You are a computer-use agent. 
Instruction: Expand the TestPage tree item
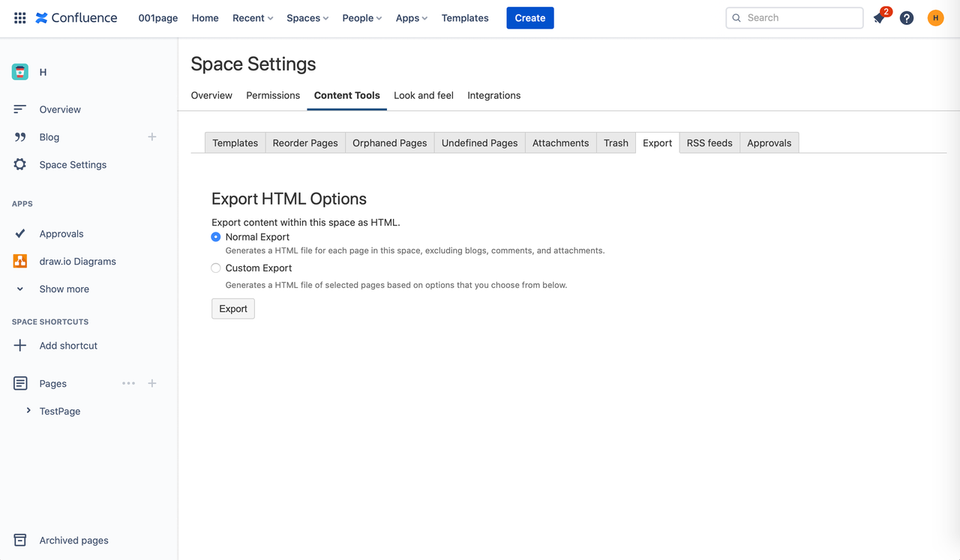(x=28, y=411)
